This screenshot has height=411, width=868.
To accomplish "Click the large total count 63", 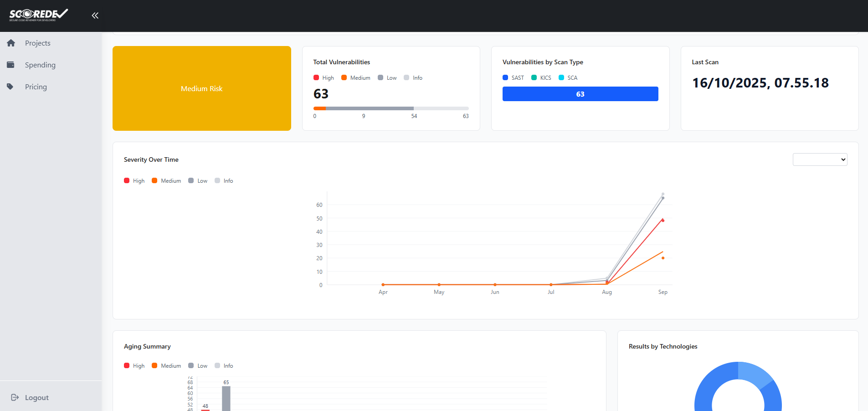I will 321,94.
